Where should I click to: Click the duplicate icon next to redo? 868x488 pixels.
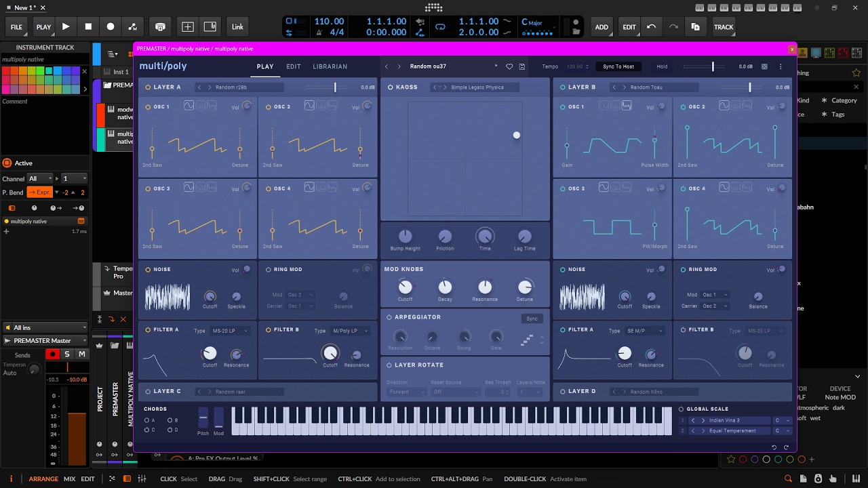tap(696, 27)
